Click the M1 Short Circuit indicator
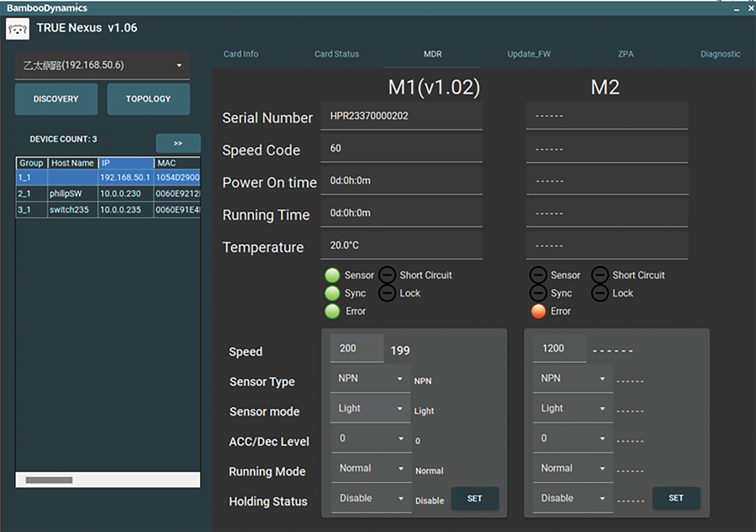Viewport: 756px width, 532px height. [x=387, y=275]
